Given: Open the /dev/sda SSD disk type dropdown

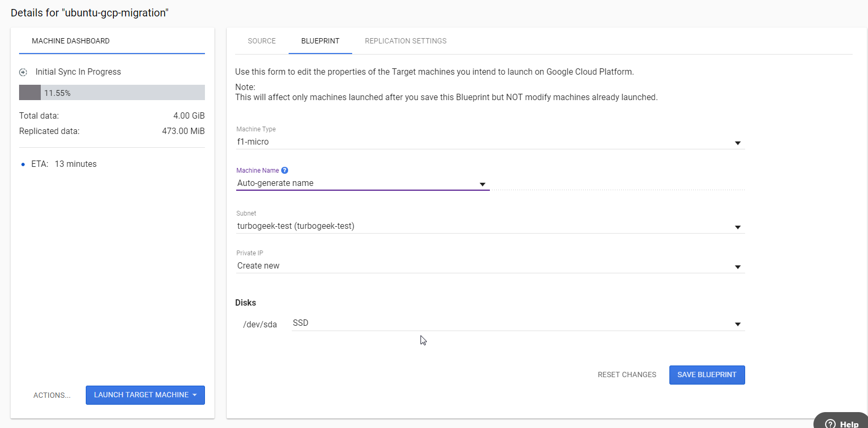Looking at the screenshot, I should 518,323.
